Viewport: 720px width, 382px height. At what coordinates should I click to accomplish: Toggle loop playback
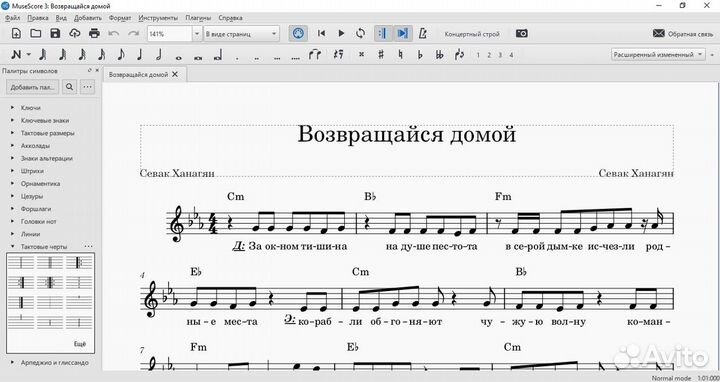(x=360, y=34)
